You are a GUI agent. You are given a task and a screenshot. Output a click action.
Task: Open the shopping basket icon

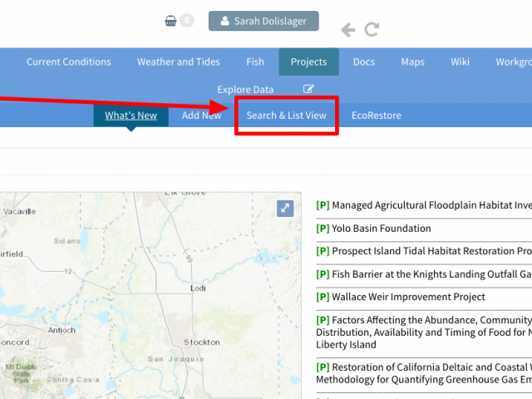click(x=170, y=21)
